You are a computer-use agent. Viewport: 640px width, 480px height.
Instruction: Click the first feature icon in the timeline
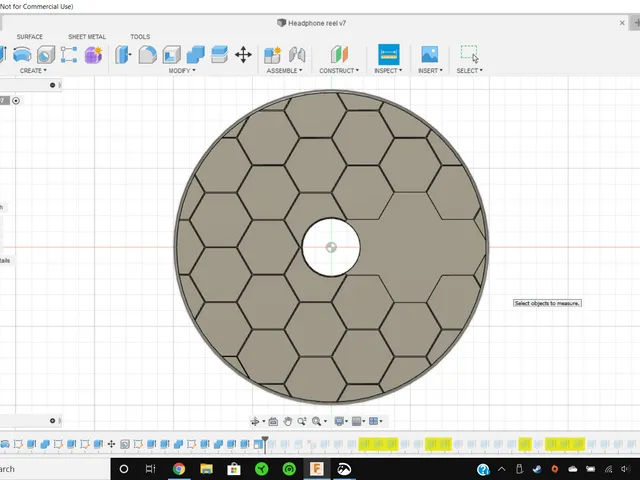(x=4, y=444)
